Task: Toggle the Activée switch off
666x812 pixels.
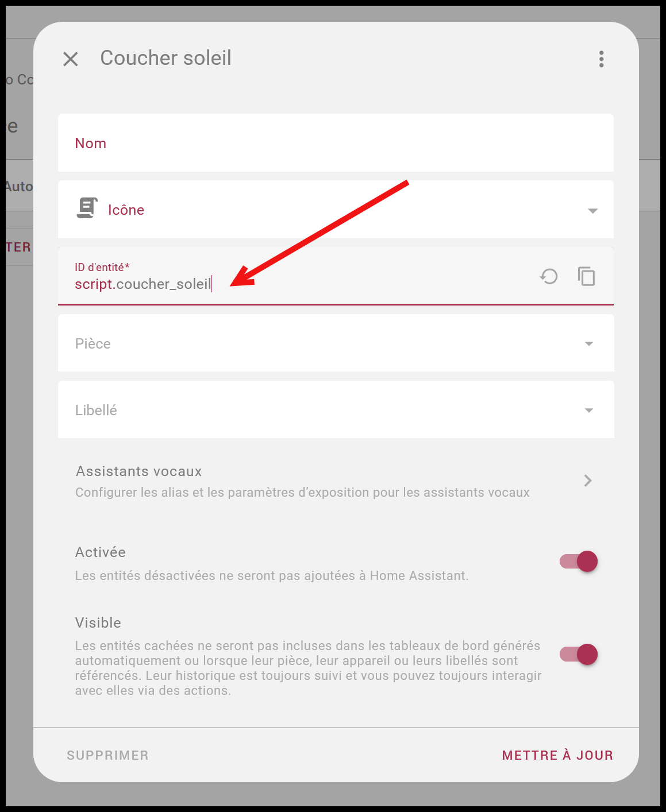Action: pyautogui.click(x=579, y=561)
